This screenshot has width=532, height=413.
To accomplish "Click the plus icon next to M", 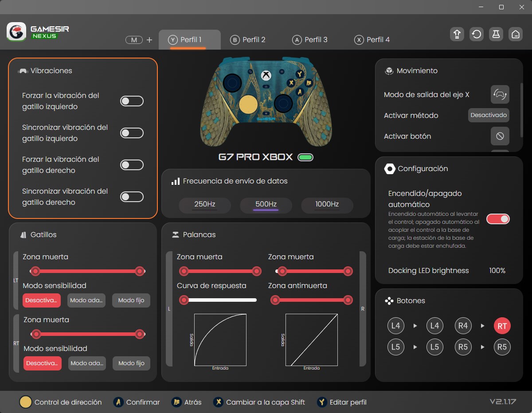I will 149,40.
